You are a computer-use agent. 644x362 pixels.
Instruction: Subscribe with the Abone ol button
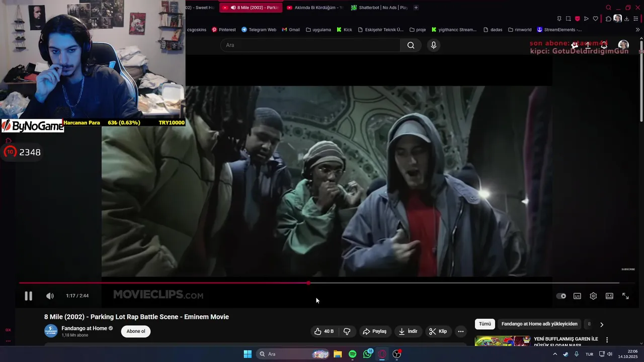tap(136, 331)
